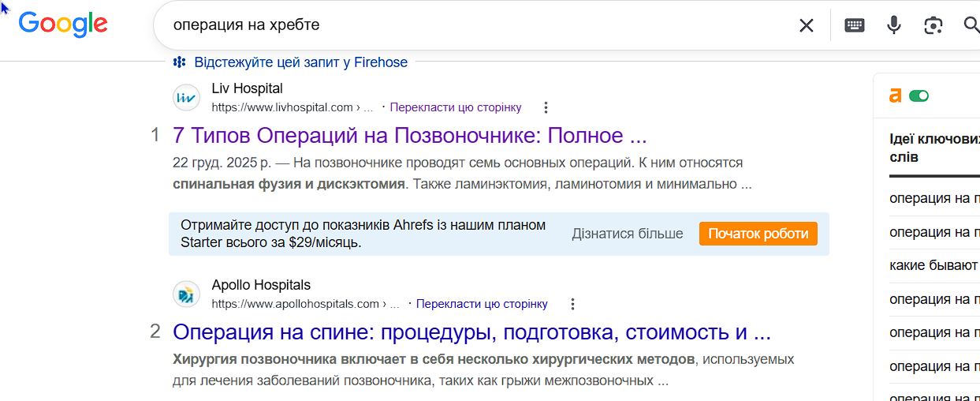Toggle the green Ahrefs toolbar switch
The width and height of the screenshot is (980, 401).
919,96
